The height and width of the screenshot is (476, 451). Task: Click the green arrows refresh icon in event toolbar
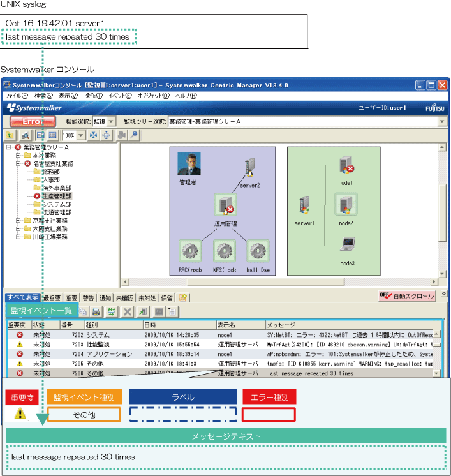click(112, 311)
